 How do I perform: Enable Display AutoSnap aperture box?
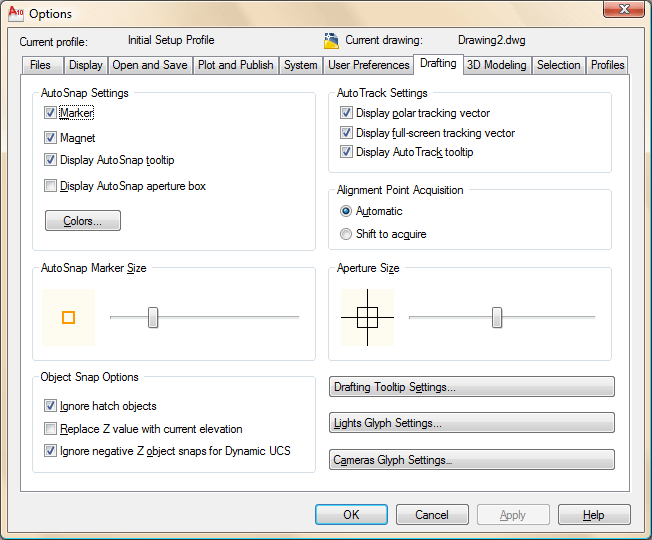coord(50,185)
